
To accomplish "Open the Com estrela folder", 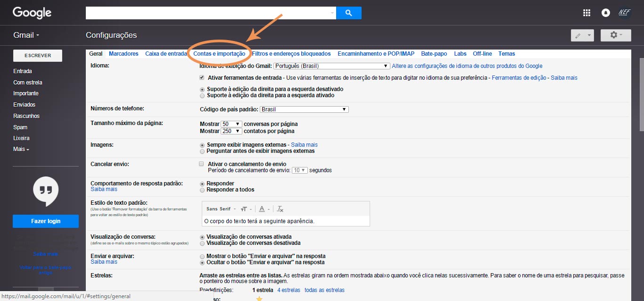I will point(28,83).
